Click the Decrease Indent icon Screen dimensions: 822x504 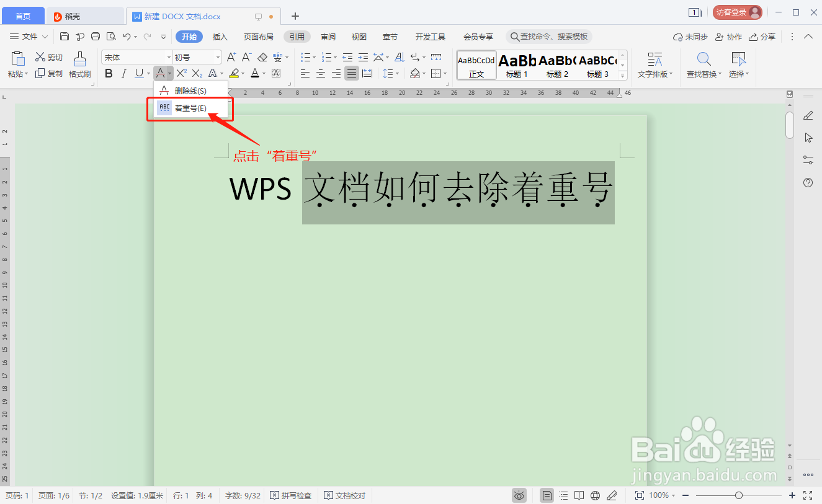tap(348, 57)
